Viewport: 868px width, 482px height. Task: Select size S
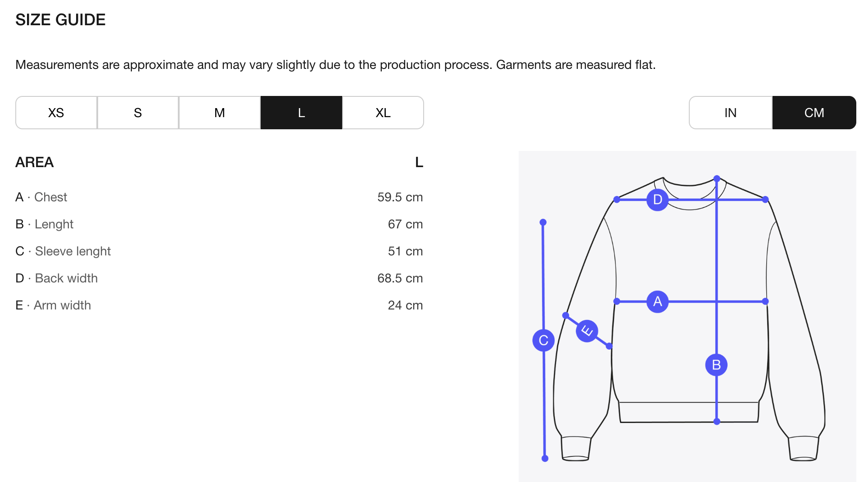138,113
